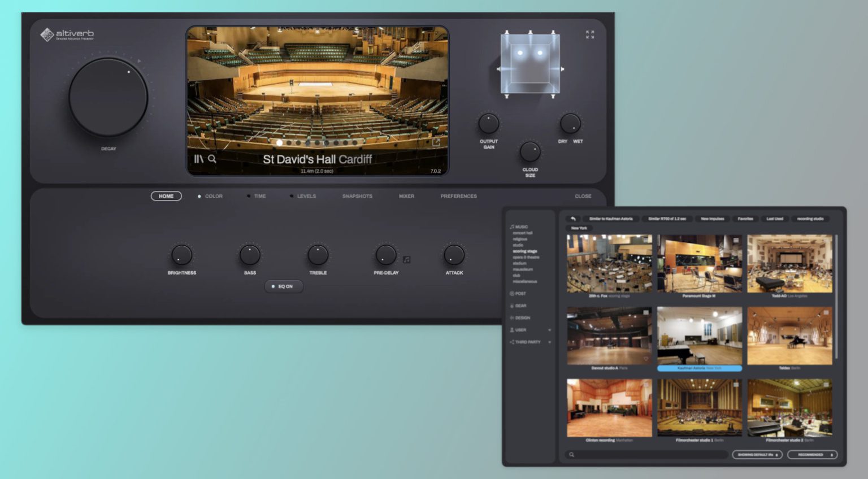Click the New Impulses filter button
This screenshot has height=479, width=868.
(713, 219)
